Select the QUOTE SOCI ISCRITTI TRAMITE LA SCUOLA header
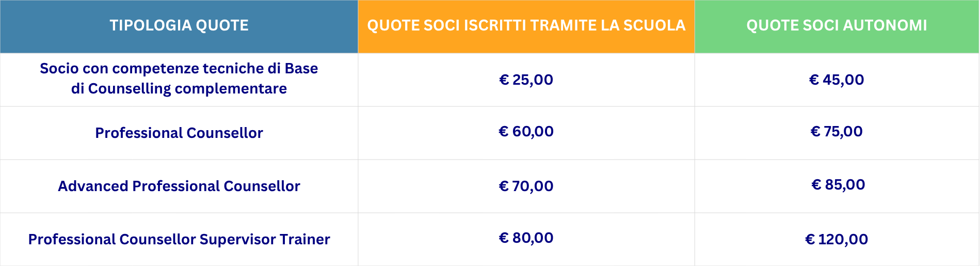Screen dimensions: 980x266 click(526, 25)
